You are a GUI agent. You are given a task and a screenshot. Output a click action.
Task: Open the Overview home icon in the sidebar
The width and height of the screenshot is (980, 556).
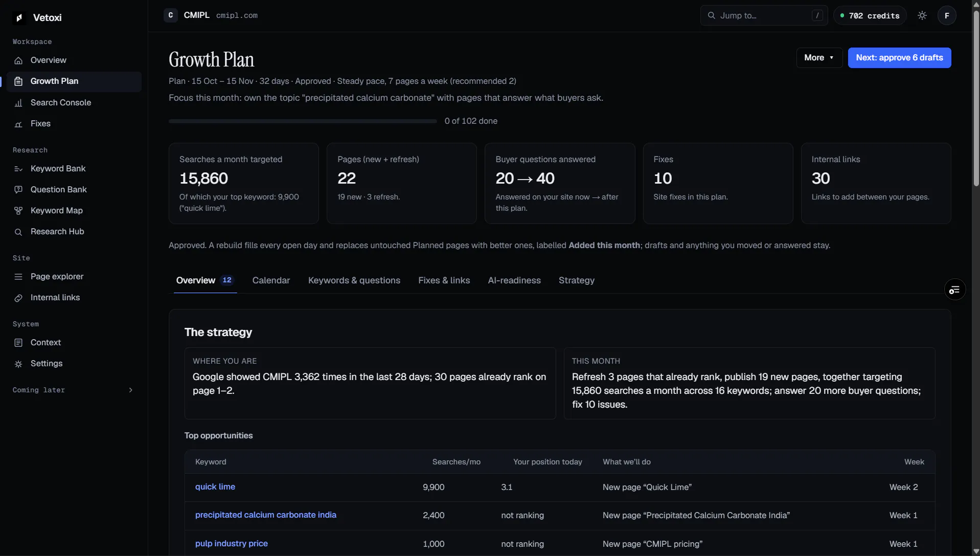(x=18, y=60)
